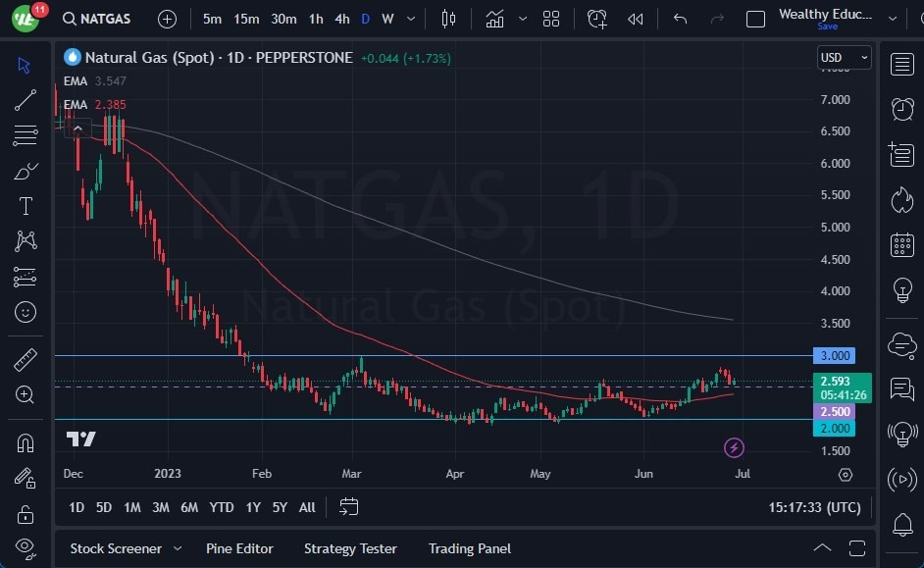
Task: Expand the Stock Screener dropdown arrow
Action: coord(178,548)
